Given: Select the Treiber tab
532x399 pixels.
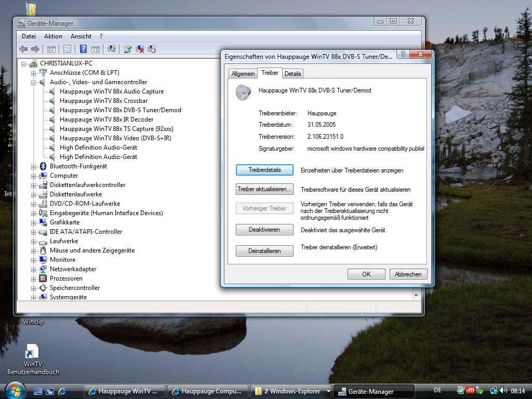Looking at the screenshot, I should click(270, 73).
